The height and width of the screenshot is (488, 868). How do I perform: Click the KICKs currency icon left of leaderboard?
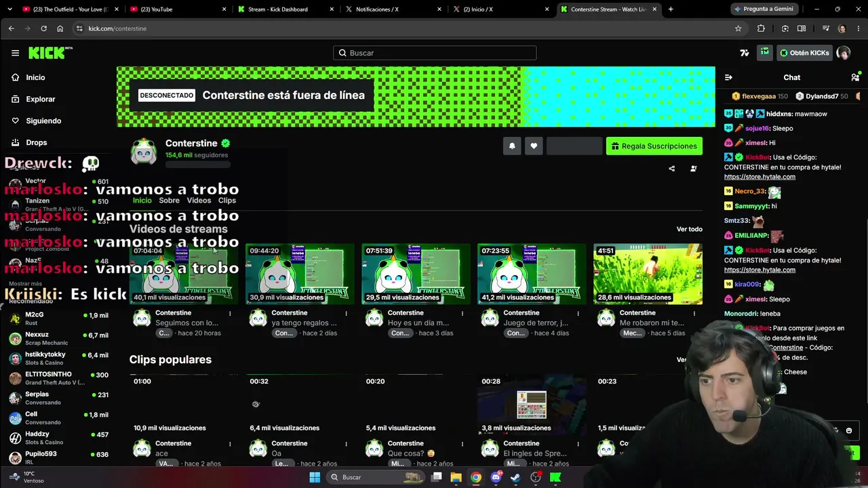[x=745, y=53]
